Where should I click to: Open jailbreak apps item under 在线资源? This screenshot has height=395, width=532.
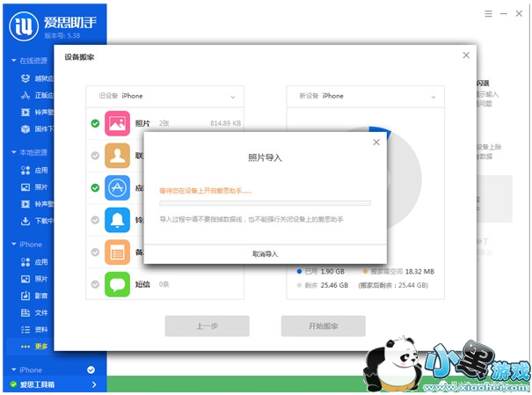(x=37, y=78)
